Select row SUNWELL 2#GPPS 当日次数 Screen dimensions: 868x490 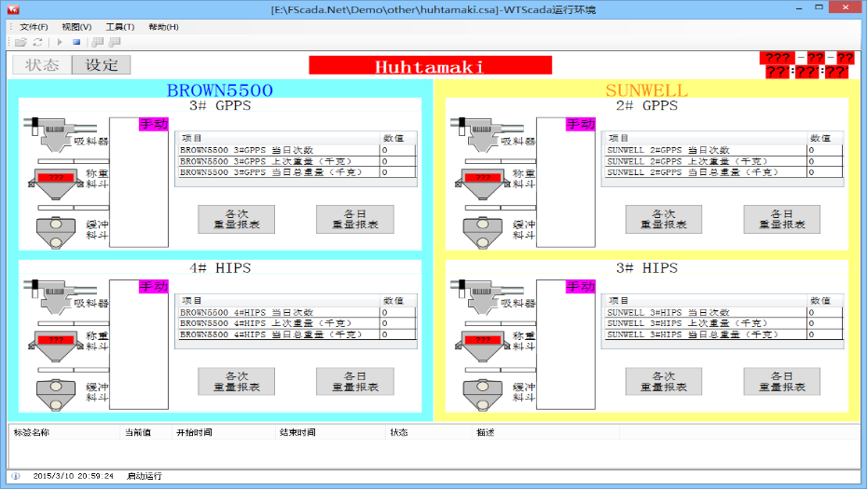(x=724, y=150)
